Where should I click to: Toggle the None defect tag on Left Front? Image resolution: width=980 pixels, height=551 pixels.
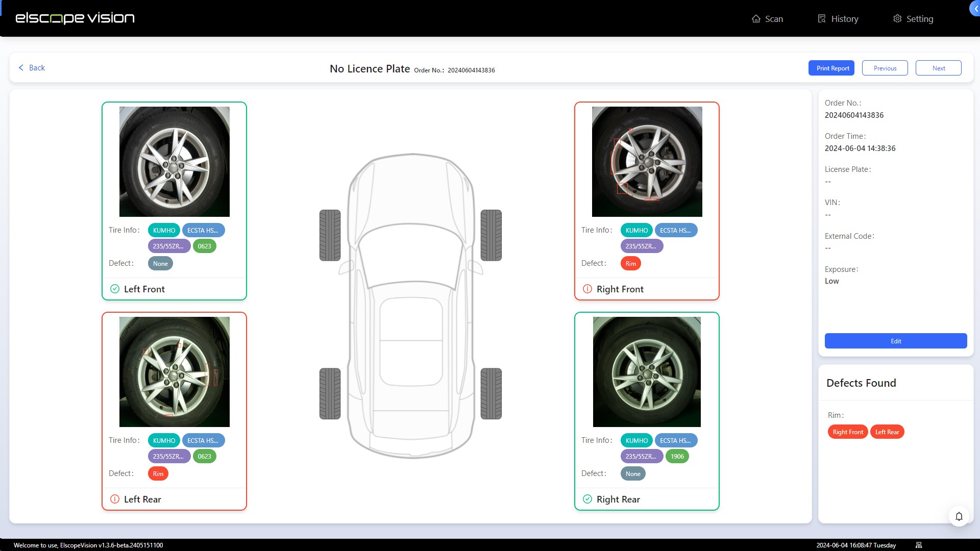(160, 263)
